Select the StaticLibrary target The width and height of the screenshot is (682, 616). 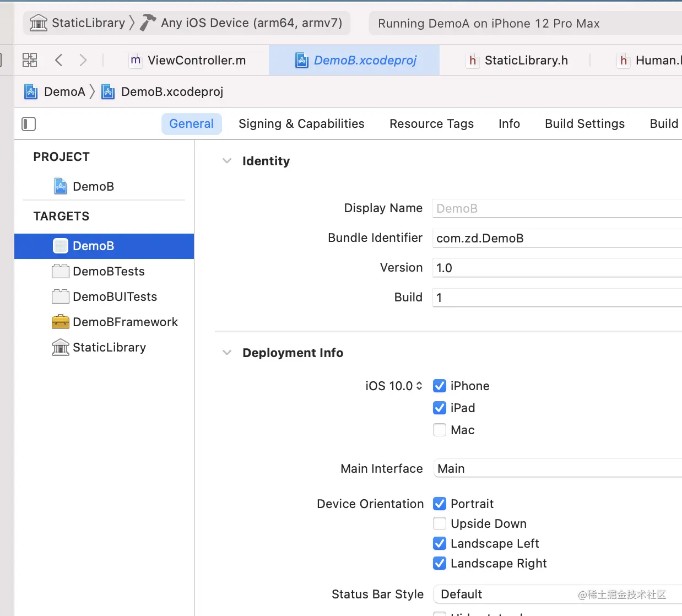pyautogui.click(x=104, y=347)
